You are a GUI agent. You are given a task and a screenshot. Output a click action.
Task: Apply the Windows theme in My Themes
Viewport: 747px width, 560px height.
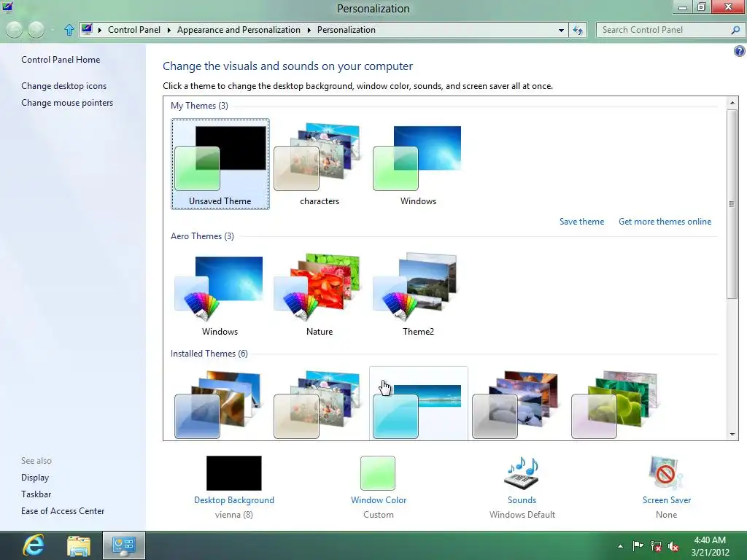pyautogui.click(x=418, y=164)
